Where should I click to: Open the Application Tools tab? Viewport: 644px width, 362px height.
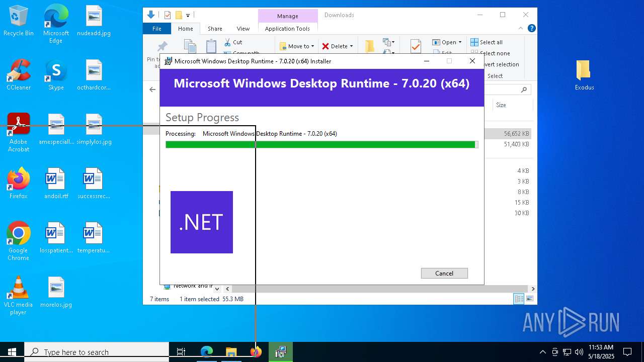(x=287, y=29)
